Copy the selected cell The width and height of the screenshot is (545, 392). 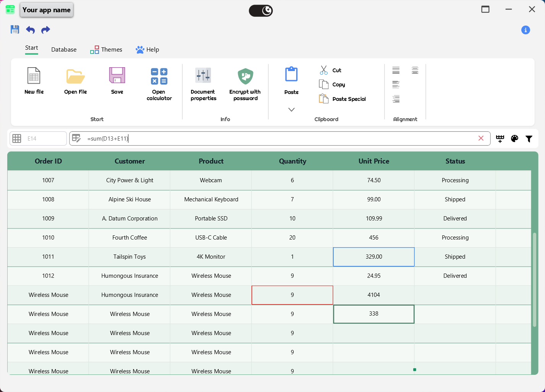tap(332, 84)
